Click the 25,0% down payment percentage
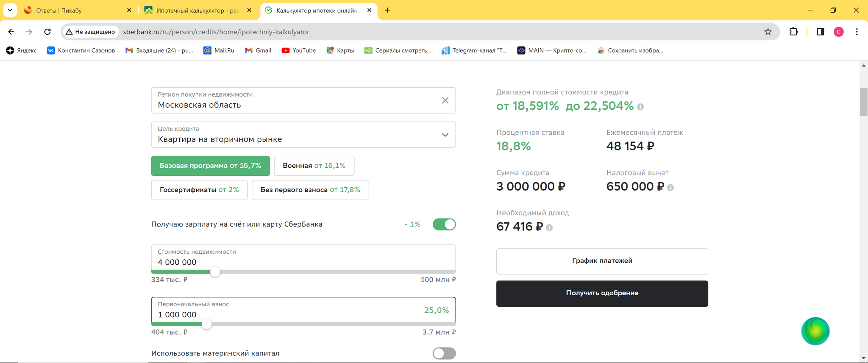Viewport: 868px width, 363px height. (437, 310)
